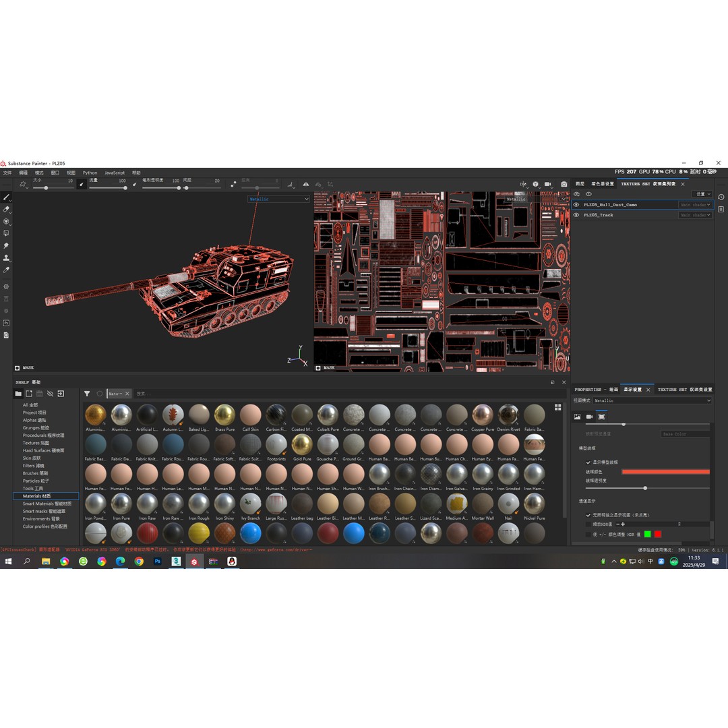The image size is (728, 728).
Task: Select the Brushes shelf category
Action: [x=35, y=473]
